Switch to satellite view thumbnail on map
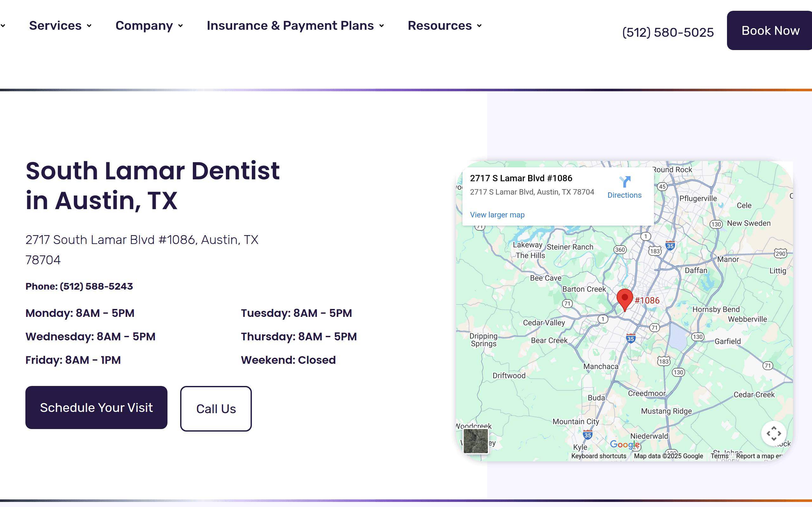The width and height of the screenshot is (812, 507). [x=476, y=441]
